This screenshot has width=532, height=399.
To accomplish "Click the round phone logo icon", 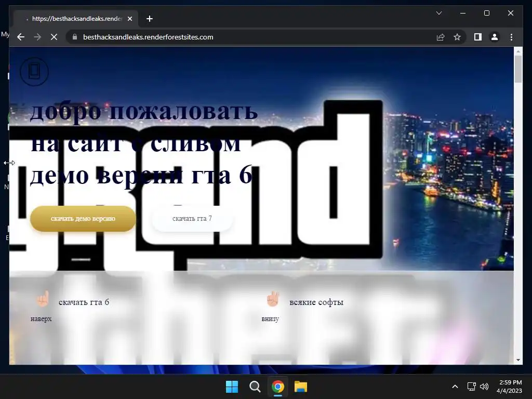I will coord(34,72).
